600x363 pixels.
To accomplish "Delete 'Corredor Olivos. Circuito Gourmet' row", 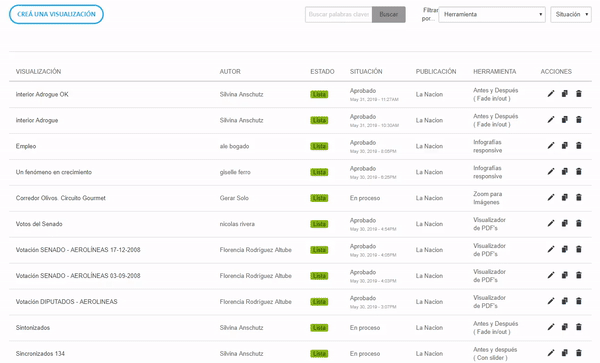I will point(579,198).
